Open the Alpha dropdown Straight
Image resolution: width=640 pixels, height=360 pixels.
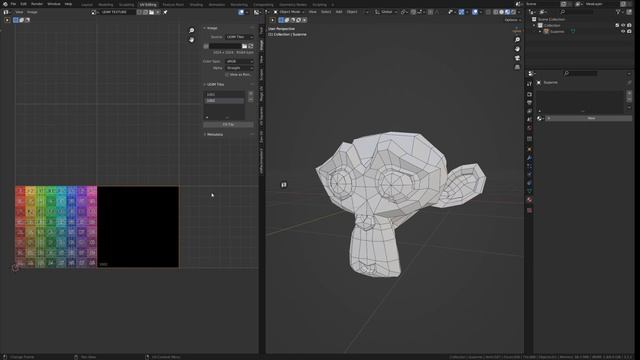click(x=240, y=68)
